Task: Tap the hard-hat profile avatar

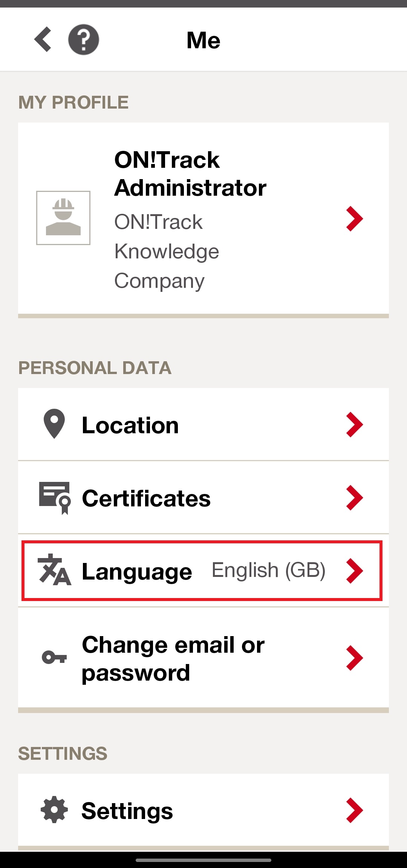Action: 63,218
